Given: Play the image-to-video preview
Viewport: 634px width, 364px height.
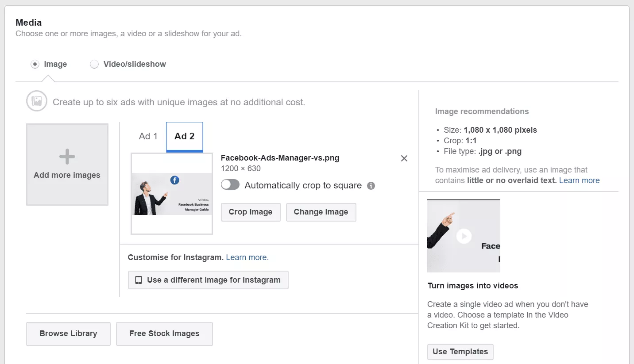Looking at the screenshot, I should tap(464, 236).
